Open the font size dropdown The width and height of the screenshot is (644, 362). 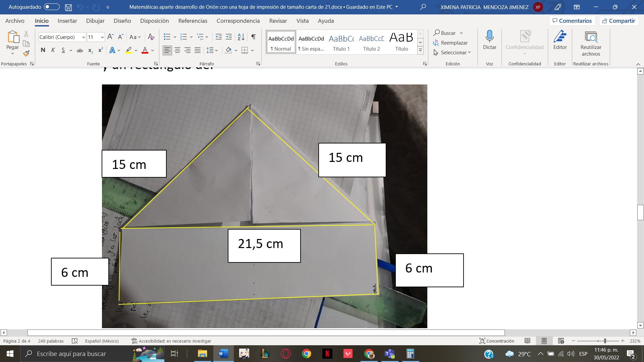102,37
